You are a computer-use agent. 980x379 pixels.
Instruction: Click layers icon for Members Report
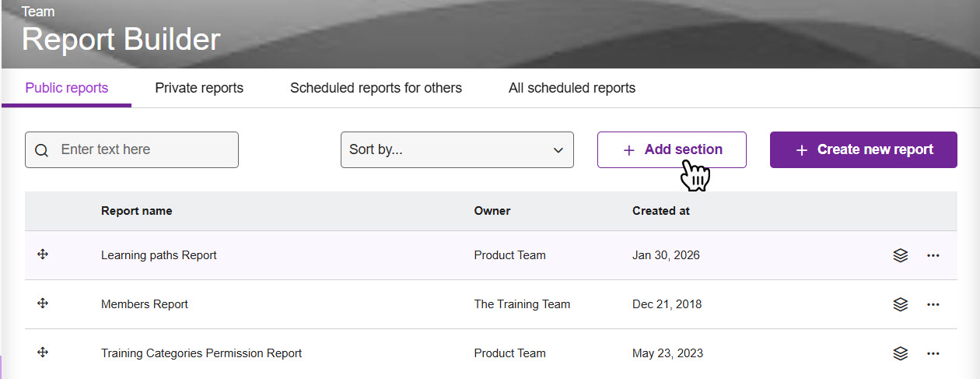(900, 304)
